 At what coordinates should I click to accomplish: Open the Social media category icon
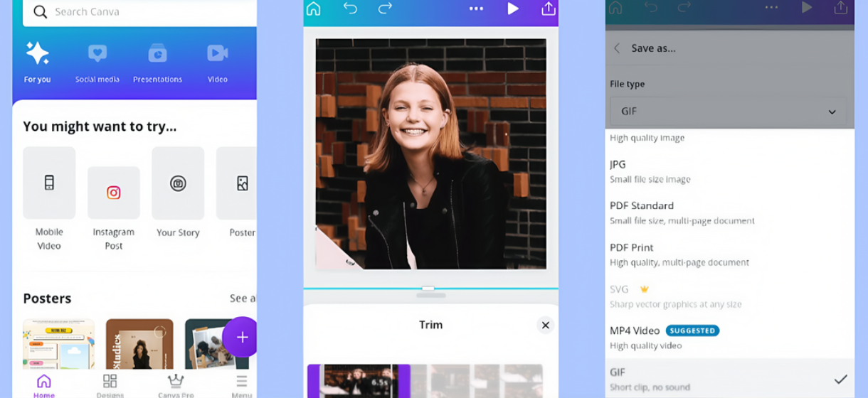point(97,53)
